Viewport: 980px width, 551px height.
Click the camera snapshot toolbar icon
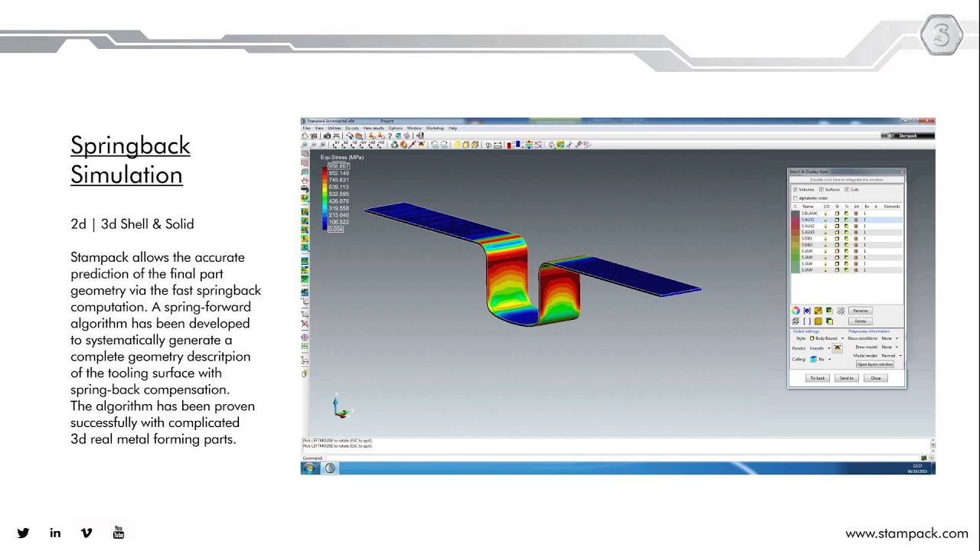[327, 135]
